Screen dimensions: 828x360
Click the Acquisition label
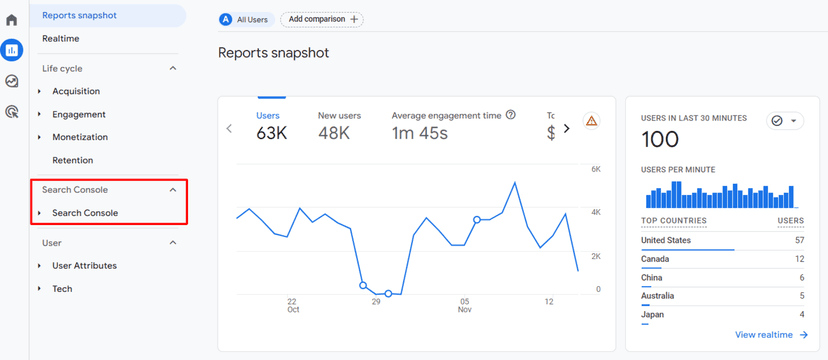(76, 91)
